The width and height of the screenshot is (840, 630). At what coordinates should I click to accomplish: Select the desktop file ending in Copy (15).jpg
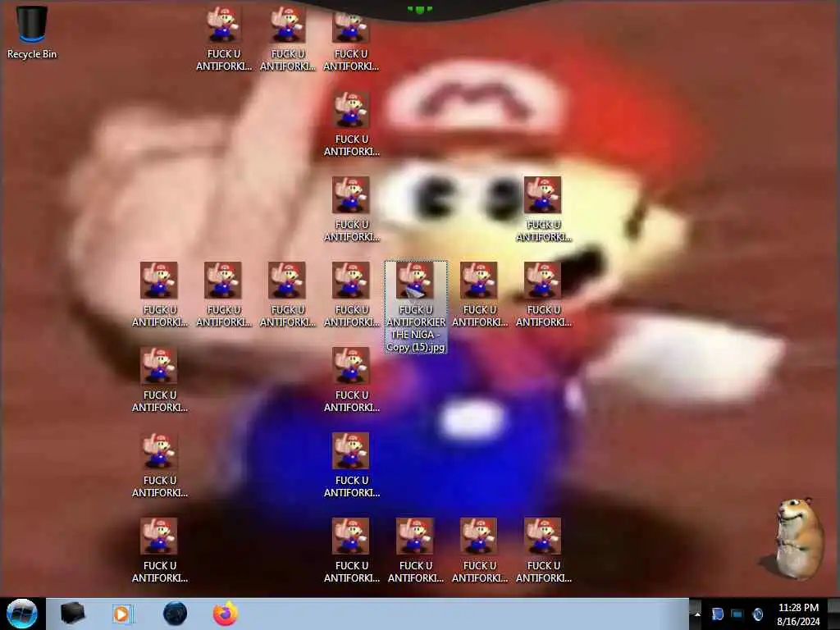coord(416,307)
